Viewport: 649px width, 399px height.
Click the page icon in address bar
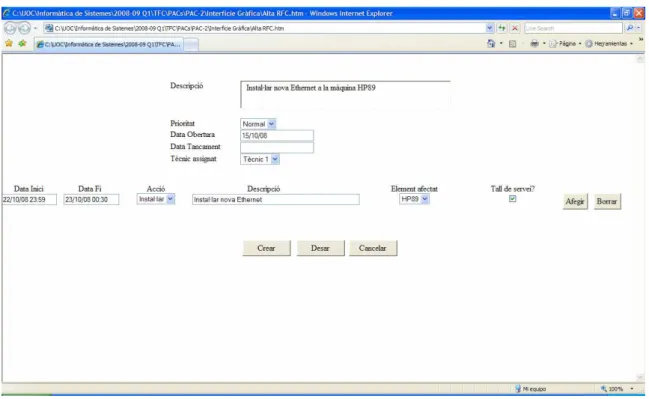tap(49, 28)
